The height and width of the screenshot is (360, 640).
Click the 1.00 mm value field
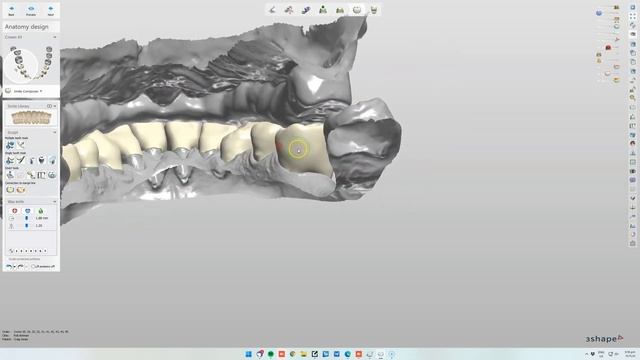[x=42, y=218]
